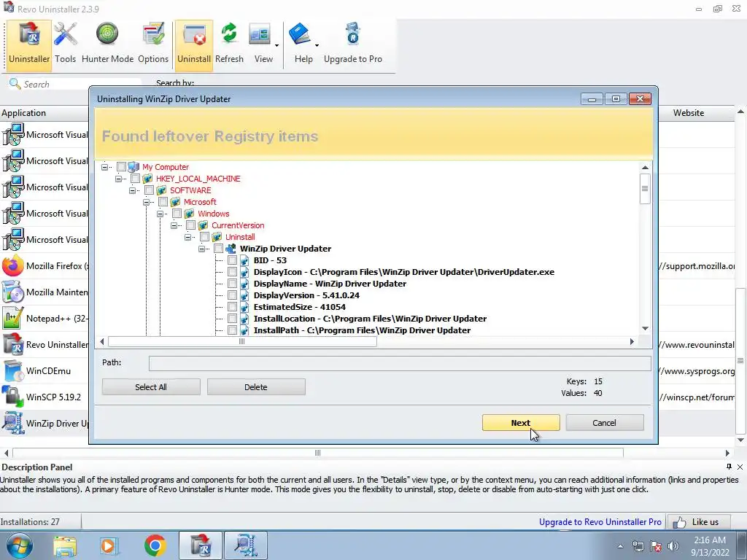Check the DisplayIcon value checkbox
Image resolution: width=747 pixels, height=560 pixels.
click(x=232, y=272)
